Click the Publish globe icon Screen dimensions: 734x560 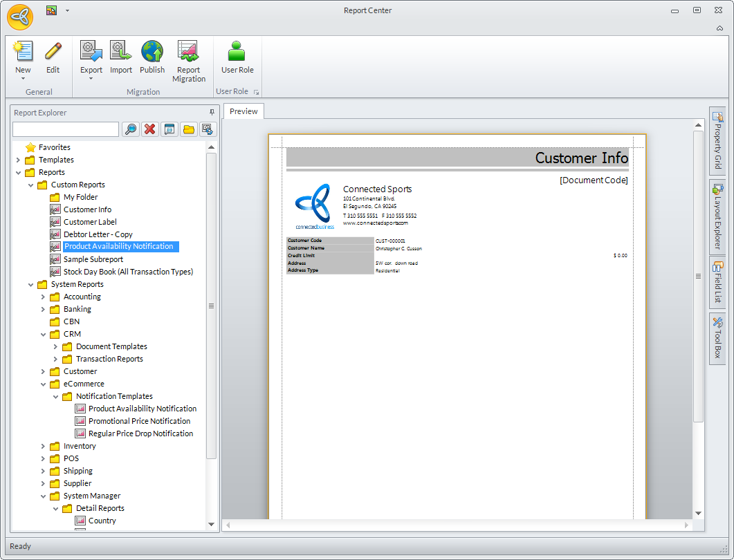(x=152, y=52)
